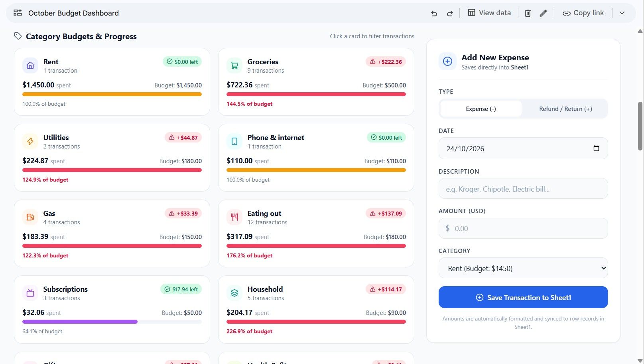Click the Eating out +$137.09 badge
Viewport: 644px width, 364px height.
[x=386, y=214]
